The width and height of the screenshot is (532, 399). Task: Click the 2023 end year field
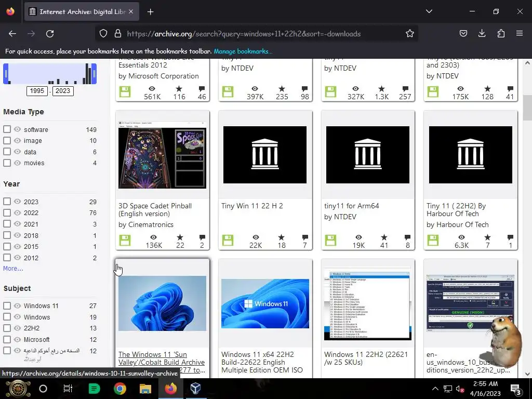[x=63, y=91]
